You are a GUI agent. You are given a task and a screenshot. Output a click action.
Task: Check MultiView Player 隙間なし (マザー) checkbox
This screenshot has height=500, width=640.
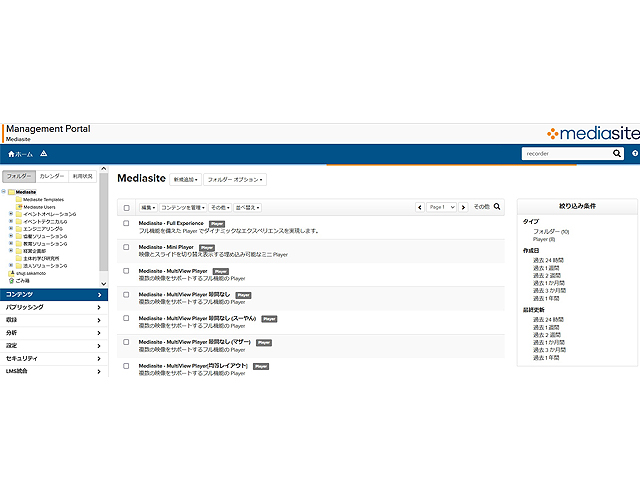click(126, 342)
